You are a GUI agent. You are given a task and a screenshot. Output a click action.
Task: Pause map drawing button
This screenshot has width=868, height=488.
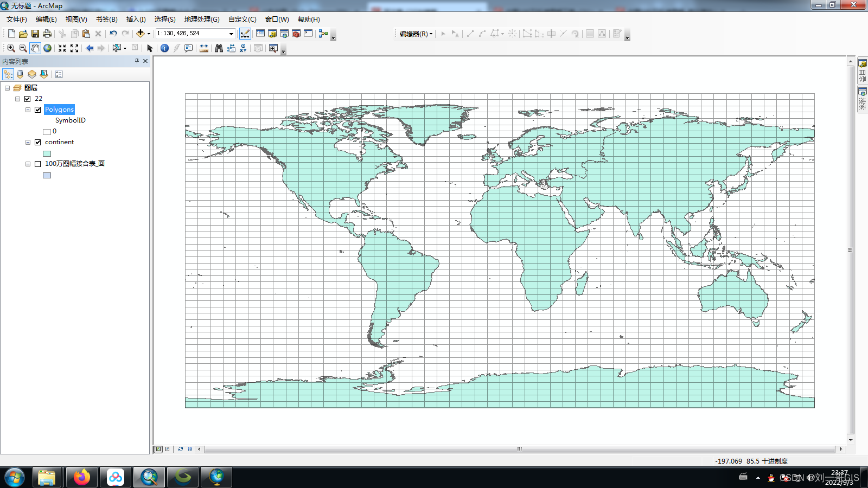click(x=190, y=449)
